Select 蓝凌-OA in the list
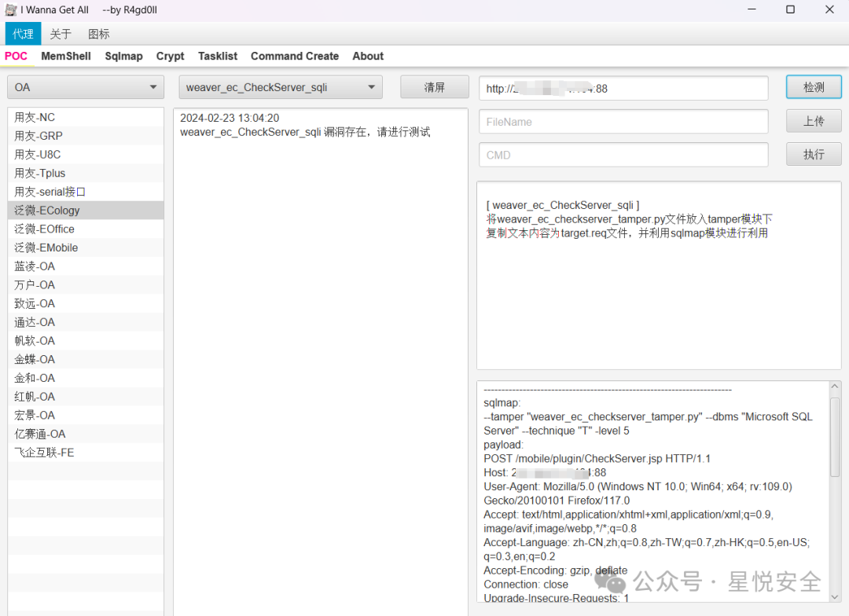Screen dimensions: 849x616 click(86, 266)
